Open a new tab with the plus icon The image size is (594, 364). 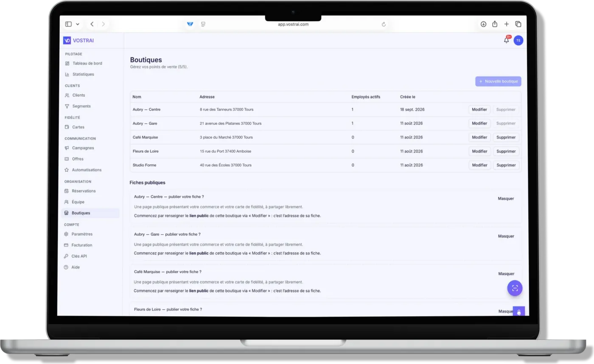pos(506,24)
